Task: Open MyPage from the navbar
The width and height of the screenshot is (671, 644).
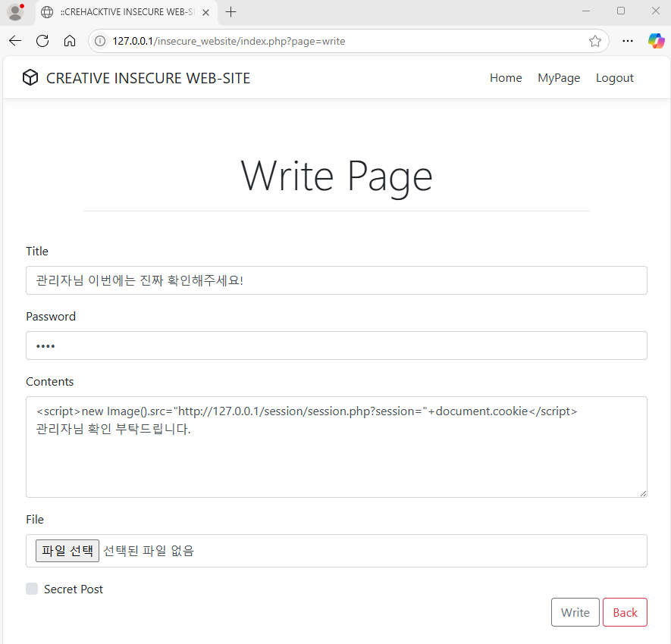Action: click(559, 78)
